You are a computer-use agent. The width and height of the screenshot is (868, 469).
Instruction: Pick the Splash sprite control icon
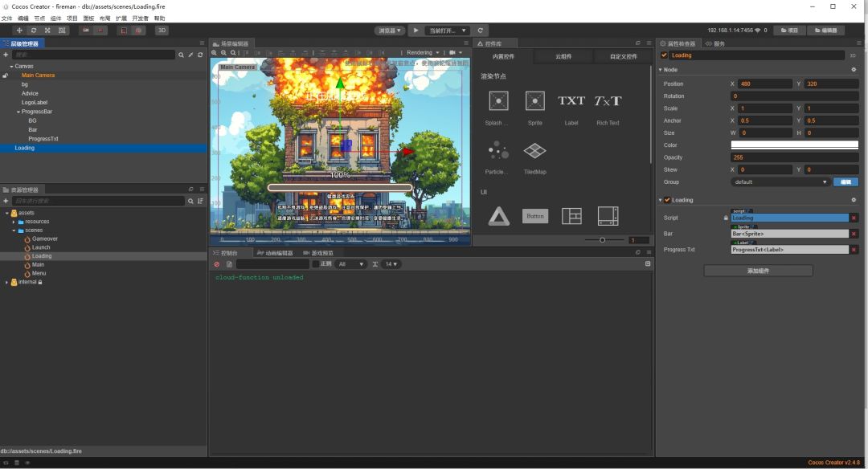498,101
